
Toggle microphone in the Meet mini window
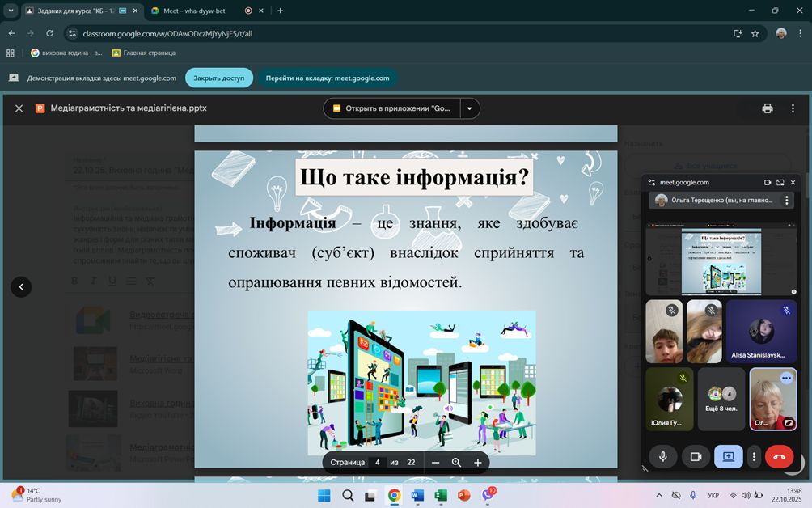pyautogui.click(x=662, y=456)
